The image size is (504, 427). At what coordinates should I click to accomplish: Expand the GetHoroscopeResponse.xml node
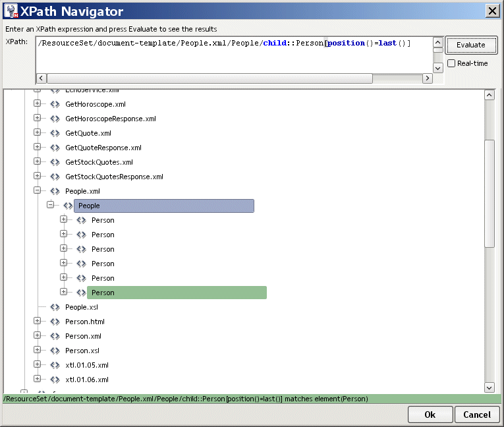[x=38, y=118]
